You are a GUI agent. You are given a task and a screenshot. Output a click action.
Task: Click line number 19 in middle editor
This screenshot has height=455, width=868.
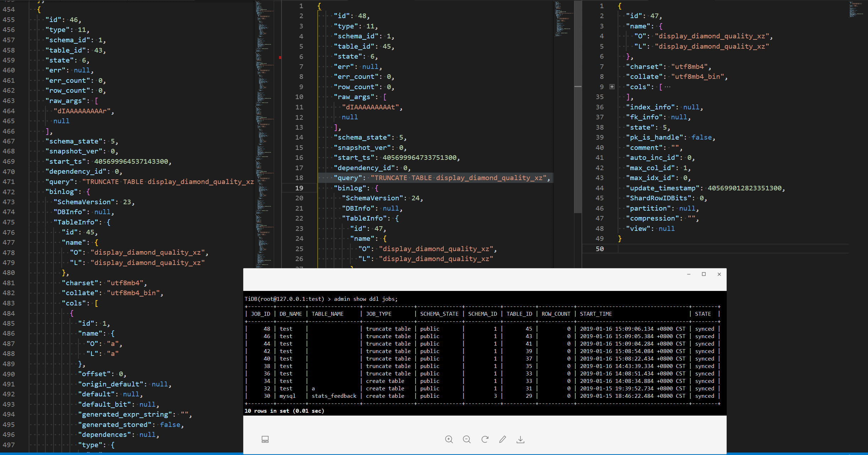(x=299, y=188)
